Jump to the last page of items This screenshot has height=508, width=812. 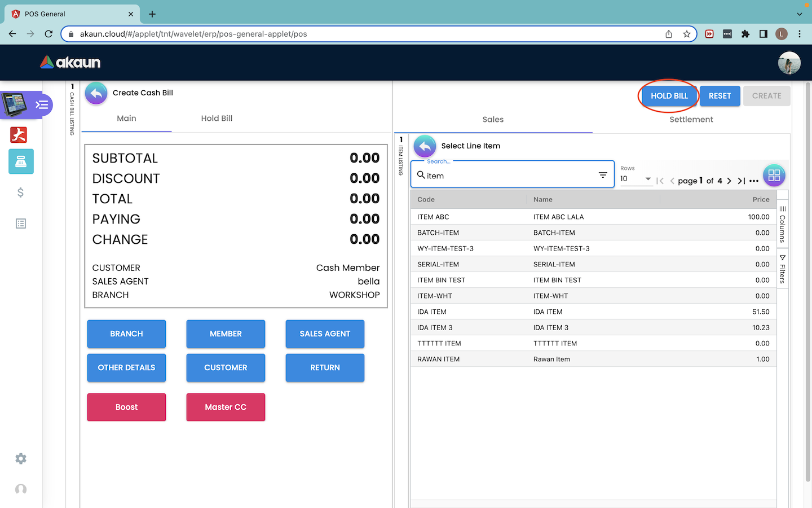point(741,181)
